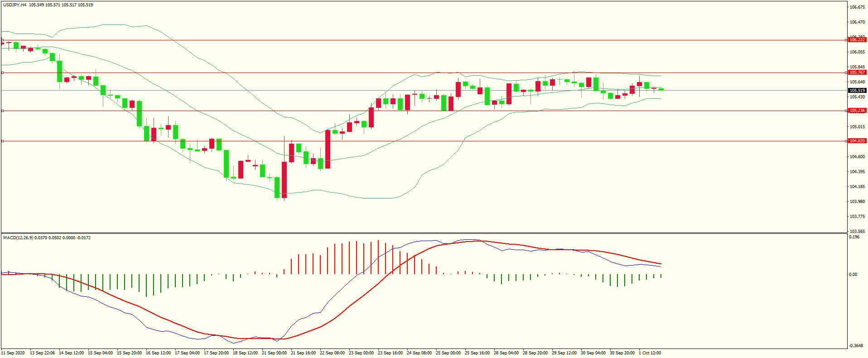Click the 103.565 value on price scale
The image size is (868, 358).
(x=857, y=231)
